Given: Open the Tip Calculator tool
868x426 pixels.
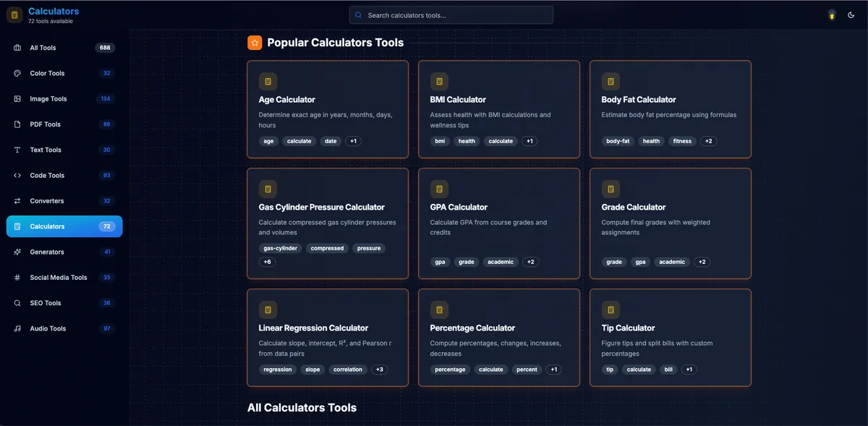Looking at the screenshot, I should (671, 338).
